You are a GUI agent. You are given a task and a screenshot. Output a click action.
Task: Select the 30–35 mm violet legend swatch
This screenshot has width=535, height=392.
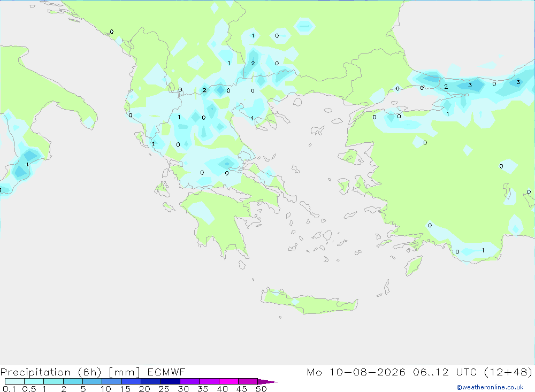(x=190, y=381)
